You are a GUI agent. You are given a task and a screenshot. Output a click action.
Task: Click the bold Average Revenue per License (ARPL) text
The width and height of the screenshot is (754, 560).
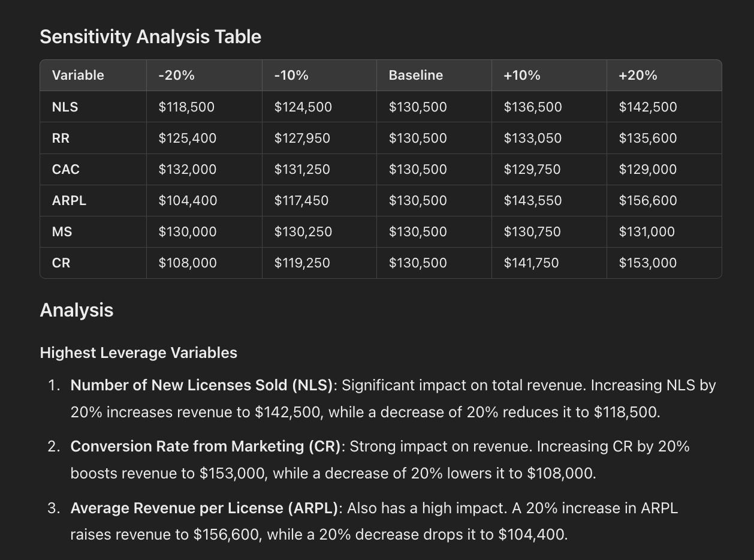pos(204,508)
